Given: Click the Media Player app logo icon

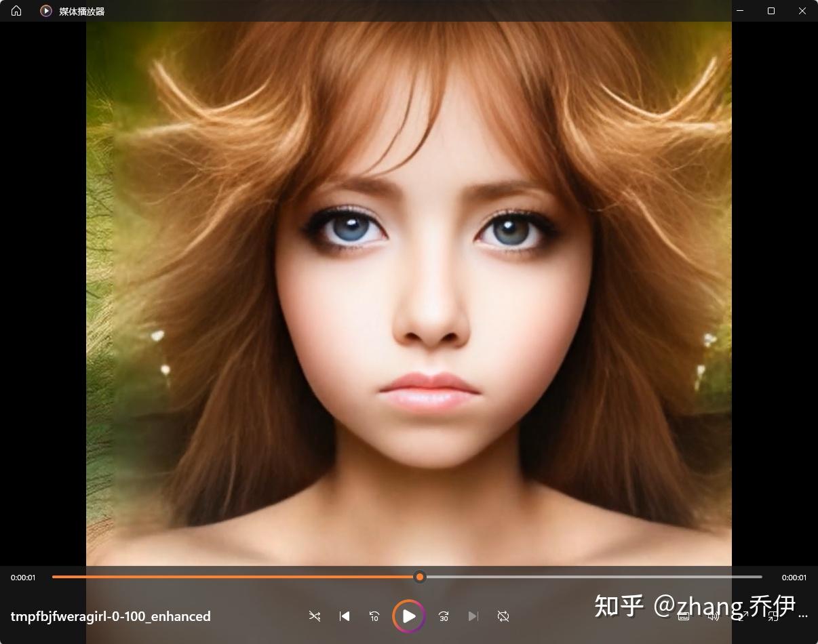Looking at the screenshot, I should (x=46, y=11).
